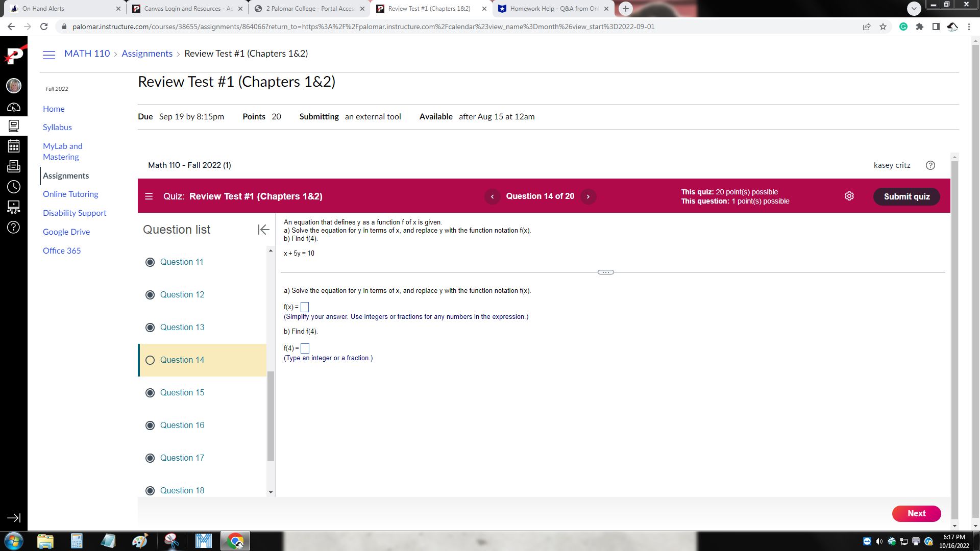
Task: Open the Canvas Inbox icon
Action: point(14,166)
